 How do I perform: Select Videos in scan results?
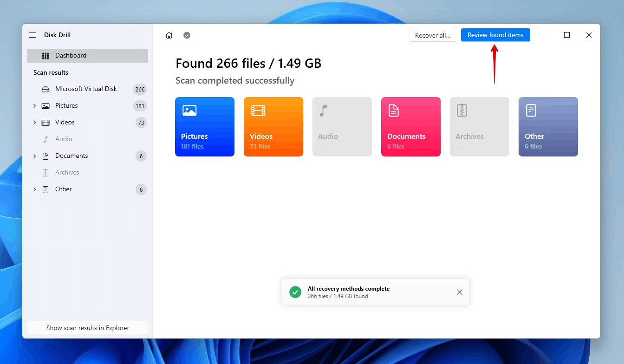87,123
